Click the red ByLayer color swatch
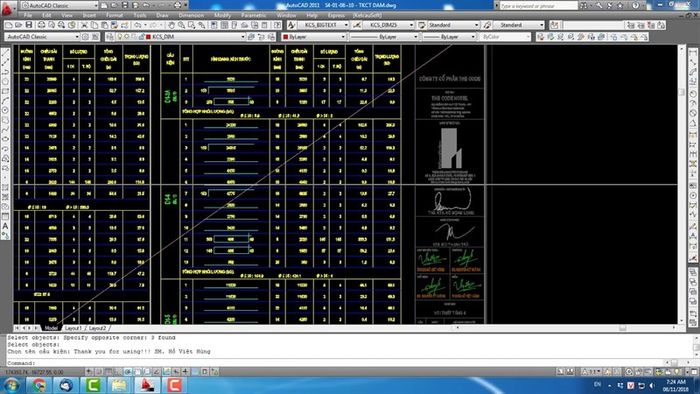This screenshot has width=700, height=394. [x=286, y=37]
